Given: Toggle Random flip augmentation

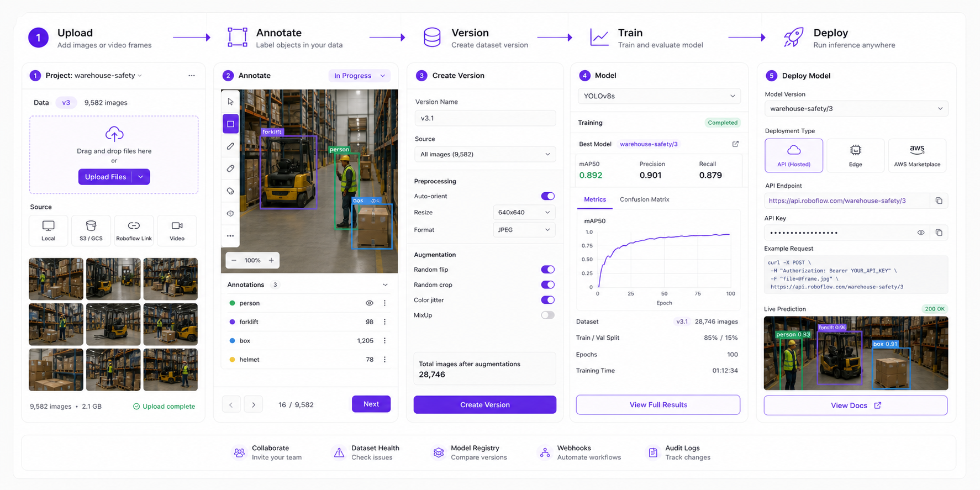Looking at the screenshot, I should pyautogui.click(x=547, y=270).
